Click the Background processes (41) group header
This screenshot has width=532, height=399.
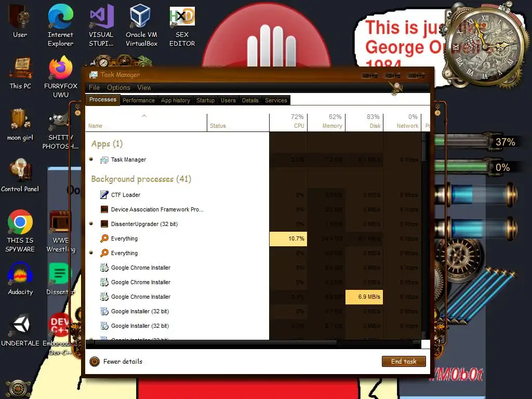pyautogui.click(x=141, y=179)
